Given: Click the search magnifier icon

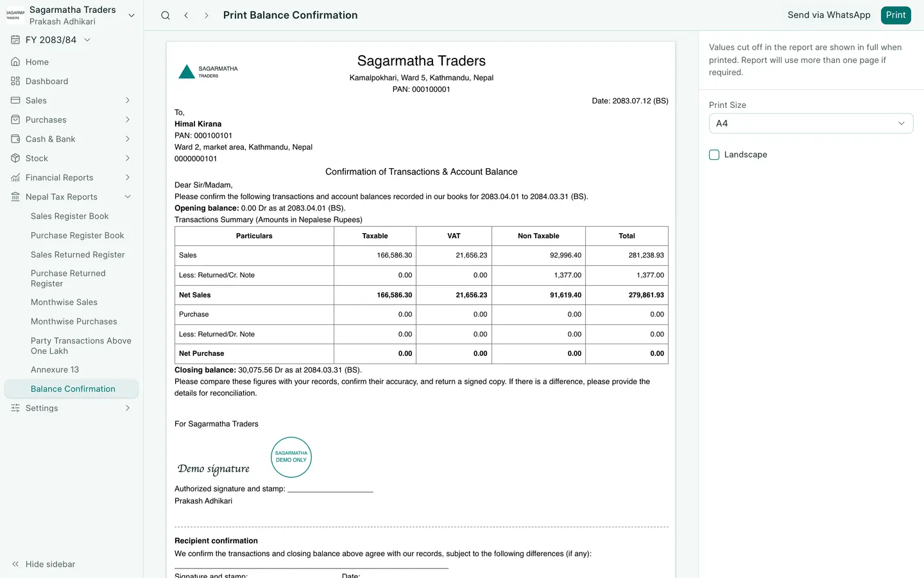Looking at the screenshot, I should click(x=166, y=15).
